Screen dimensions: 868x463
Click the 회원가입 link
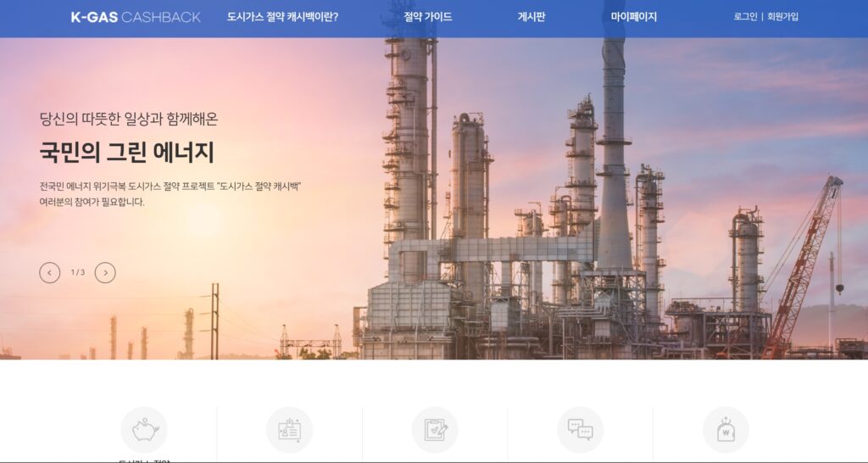(x=782, y=17)
